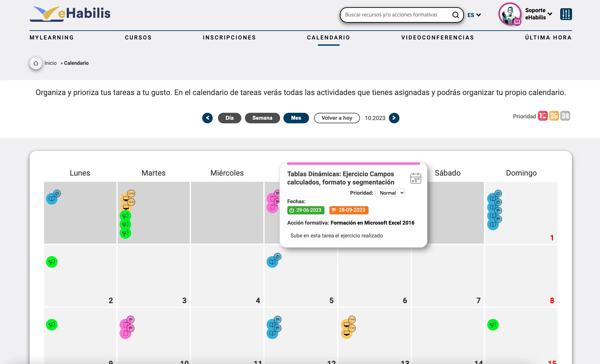Click the Sábado column header

point(448,173)
